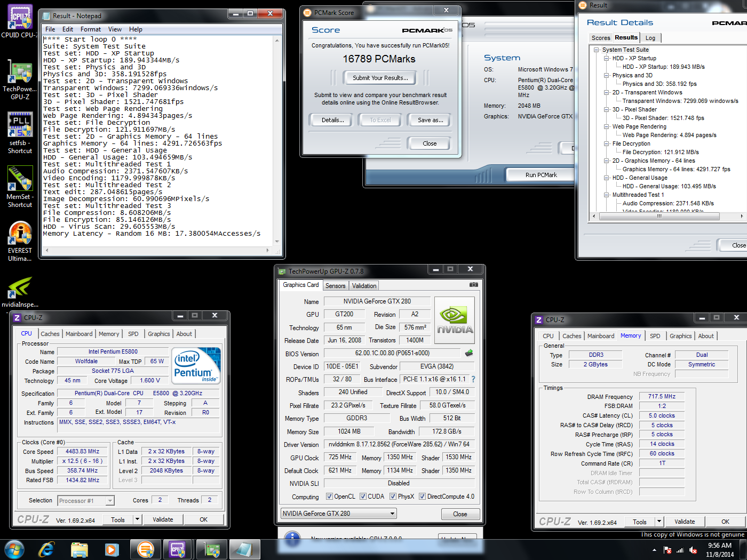The image size is (747, 560).
Task: Click the bus interface question mark in GPU-Z
Action: [473, 379]
